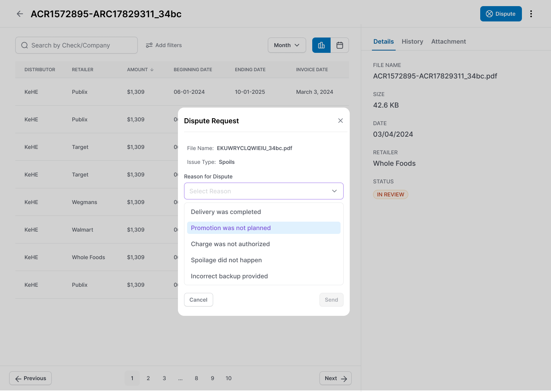Click the March 3, 2024 invoice date

[315, 92]
